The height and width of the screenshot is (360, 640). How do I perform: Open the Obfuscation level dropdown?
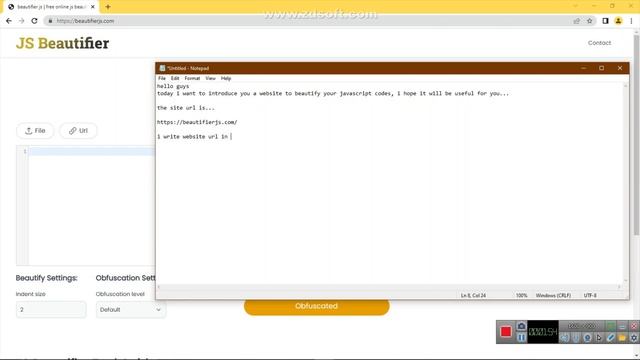click(x=131, y=310)
